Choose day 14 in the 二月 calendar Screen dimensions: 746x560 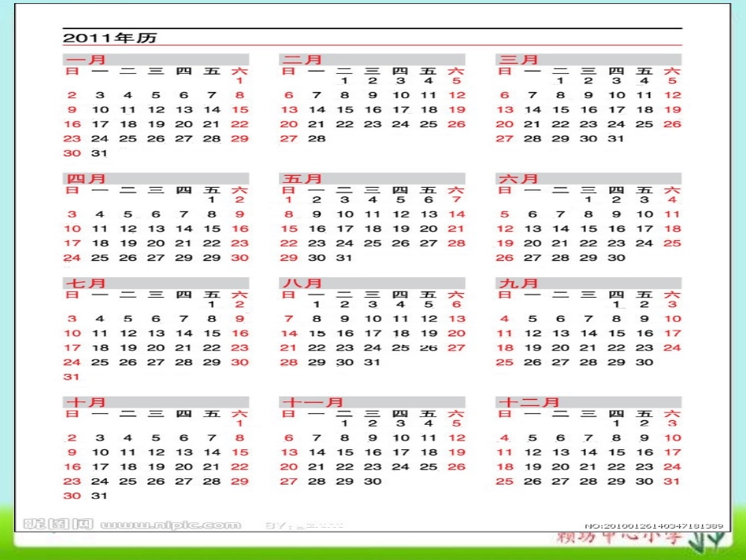point(317,110)
